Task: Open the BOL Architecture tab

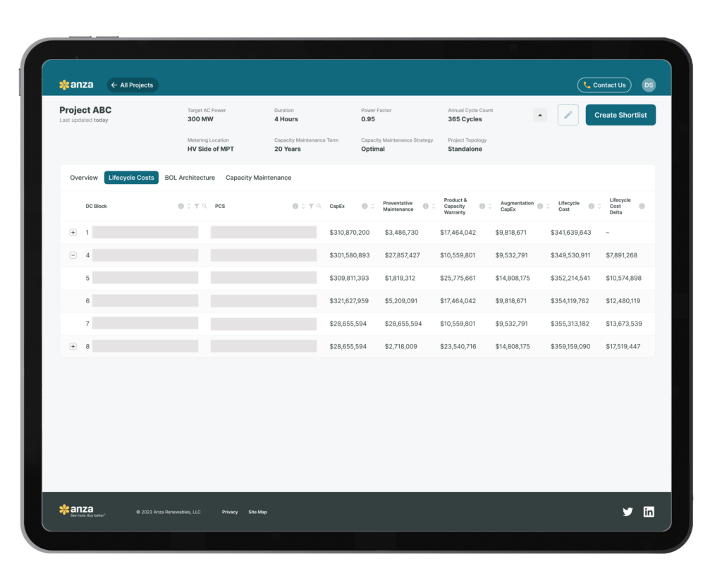Action: pyautogui.click(x=190, y=178)
